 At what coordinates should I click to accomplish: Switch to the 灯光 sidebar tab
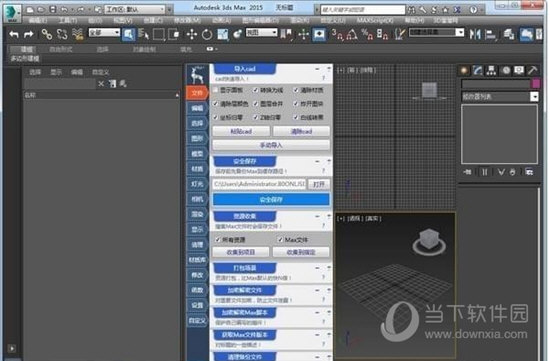tap(197, 184)
